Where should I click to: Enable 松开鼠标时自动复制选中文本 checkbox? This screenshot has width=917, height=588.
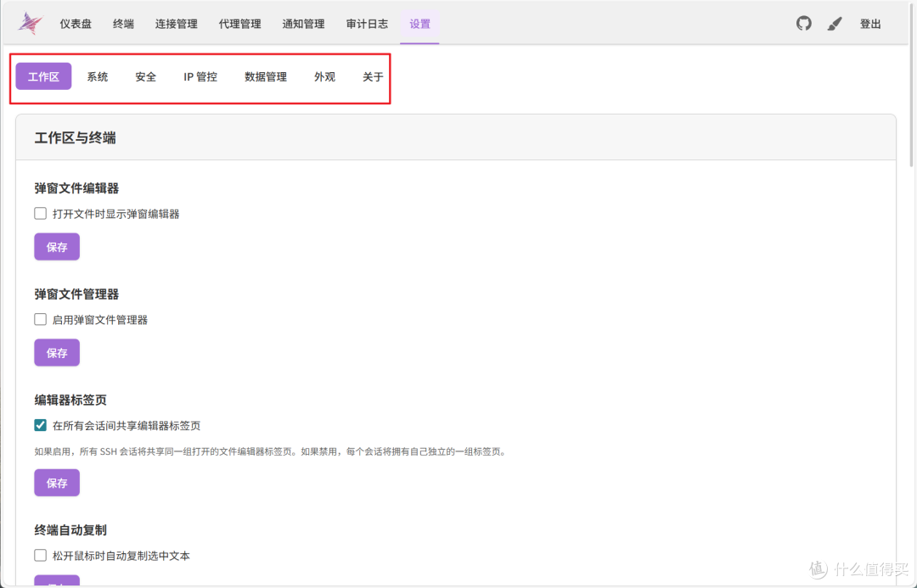[41, 555]
